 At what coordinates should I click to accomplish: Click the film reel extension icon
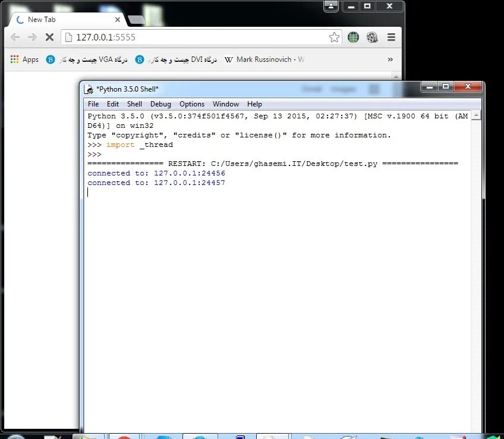pos(372,37)
